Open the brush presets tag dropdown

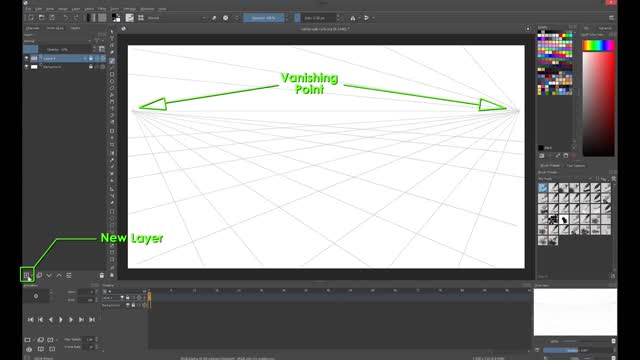(x=566, y=179)
